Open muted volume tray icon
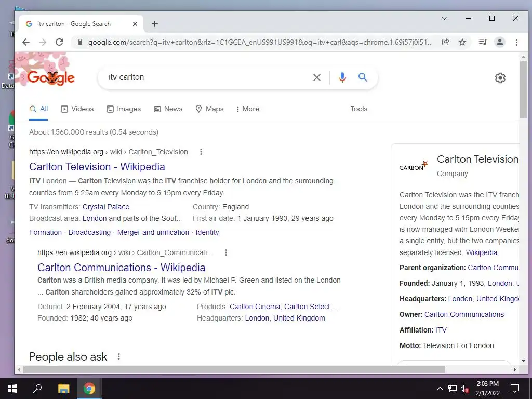Image resolution: width=532 pixels, height=399 pixels. tap(465, 389)
